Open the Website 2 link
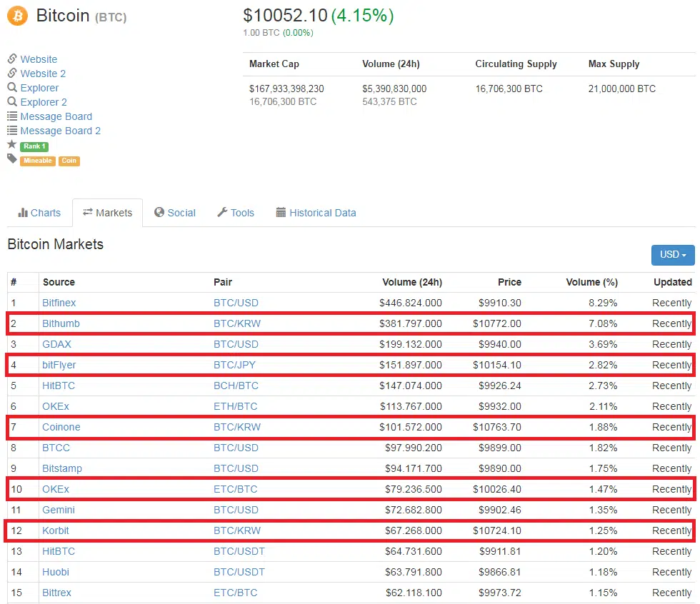The image size is (700, 604). click(43, 74)
